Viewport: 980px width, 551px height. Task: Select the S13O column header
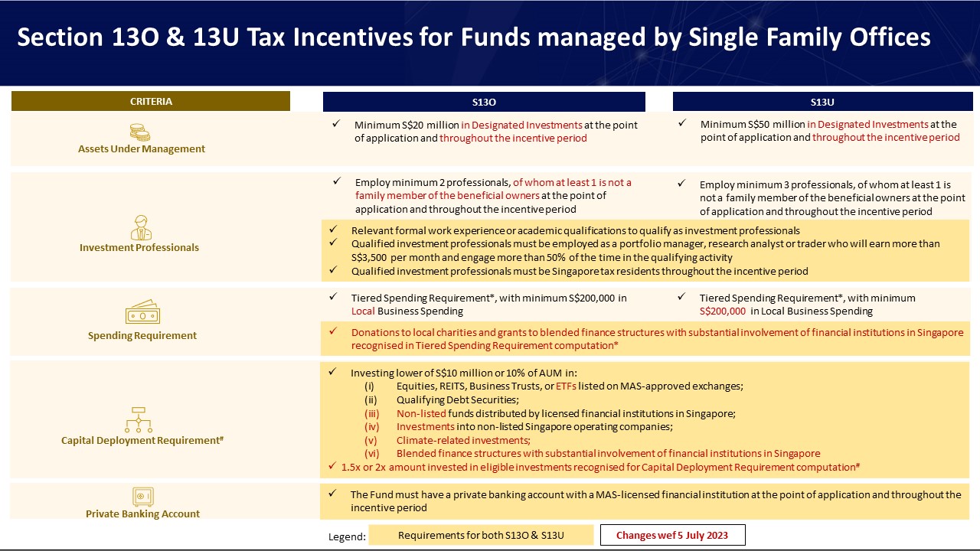(x=484, y=102)
